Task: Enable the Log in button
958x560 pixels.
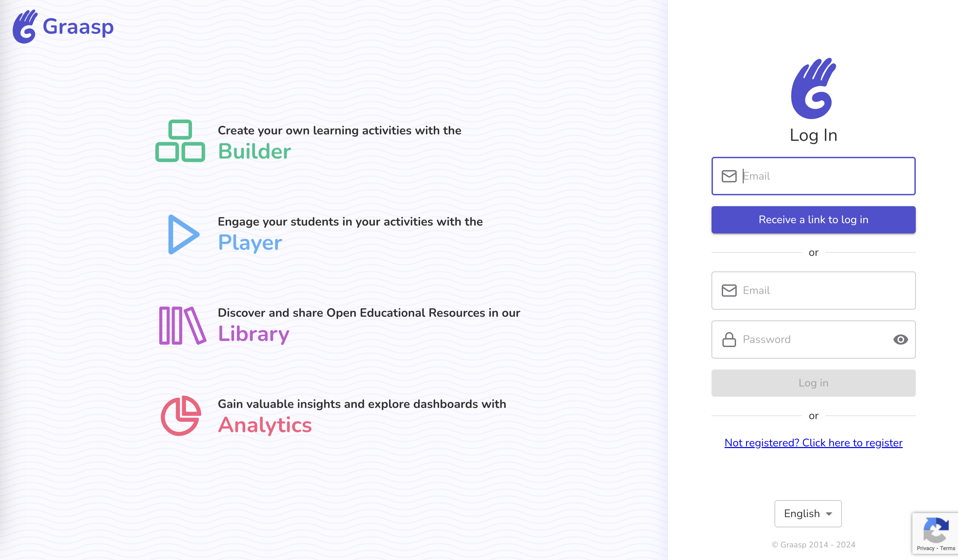Action: pos(814,383)
